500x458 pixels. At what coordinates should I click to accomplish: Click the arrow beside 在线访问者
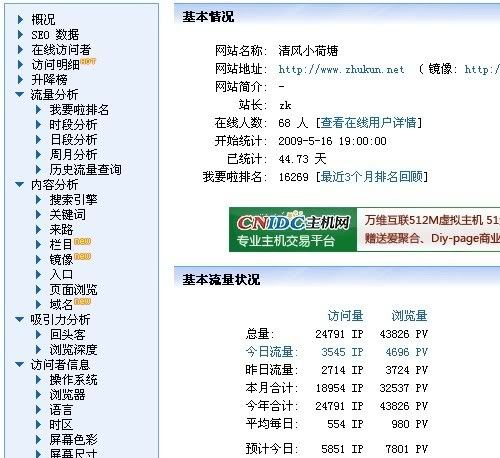pos(20,50)
